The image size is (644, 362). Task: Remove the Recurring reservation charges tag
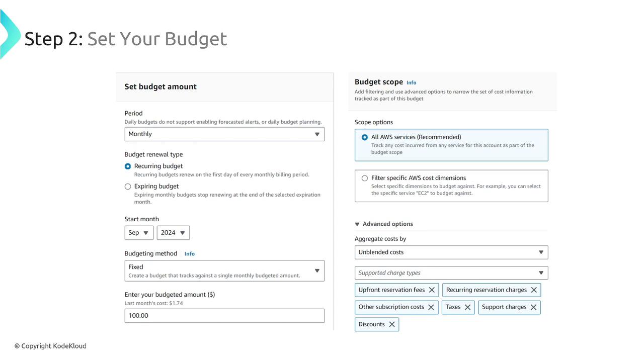534,290
